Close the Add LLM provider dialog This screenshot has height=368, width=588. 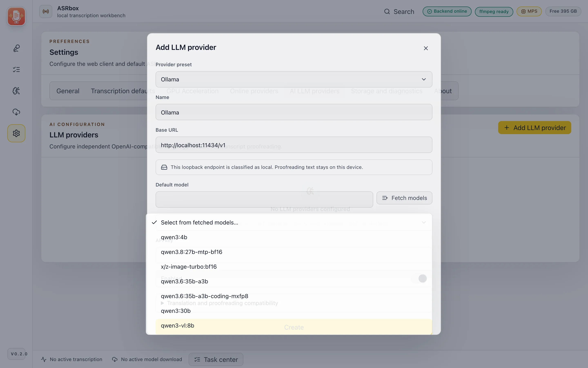coord(426,48)
